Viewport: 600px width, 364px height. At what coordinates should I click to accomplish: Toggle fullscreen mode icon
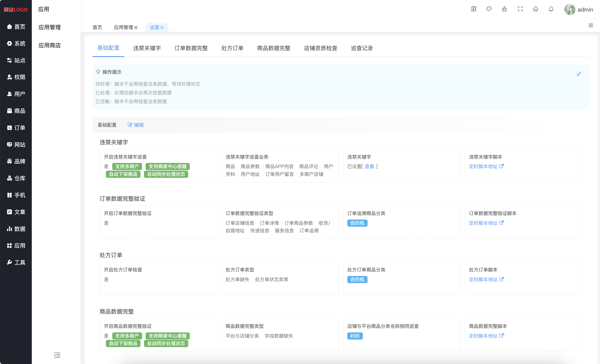520,9
